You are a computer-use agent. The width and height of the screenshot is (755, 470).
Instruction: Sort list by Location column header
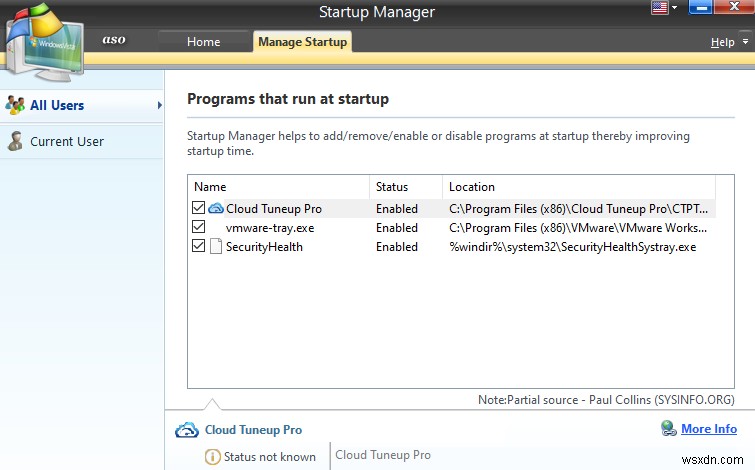[471, 187]
